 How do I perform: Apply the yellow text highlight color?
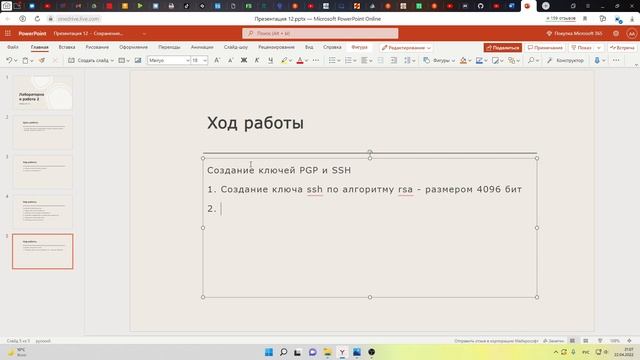coord(284,60)
